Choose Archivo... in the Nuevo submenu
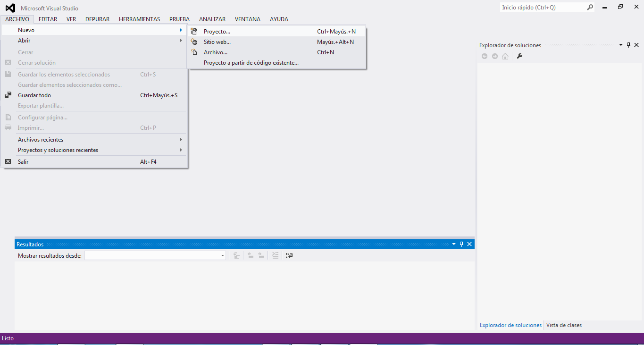The width and height of the screenshot is (644, 345). click(216, 52)
